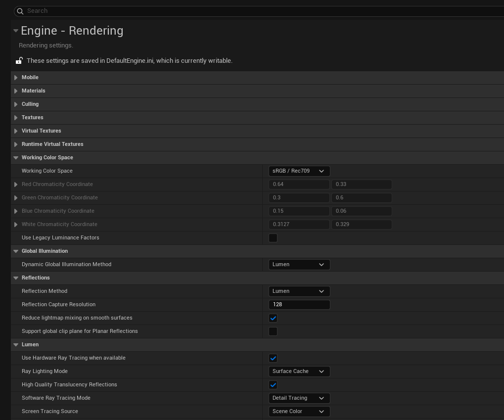The image size is (504, 420).
Task: Open the Working Color Space dropdown
Action: pos(299,171)
